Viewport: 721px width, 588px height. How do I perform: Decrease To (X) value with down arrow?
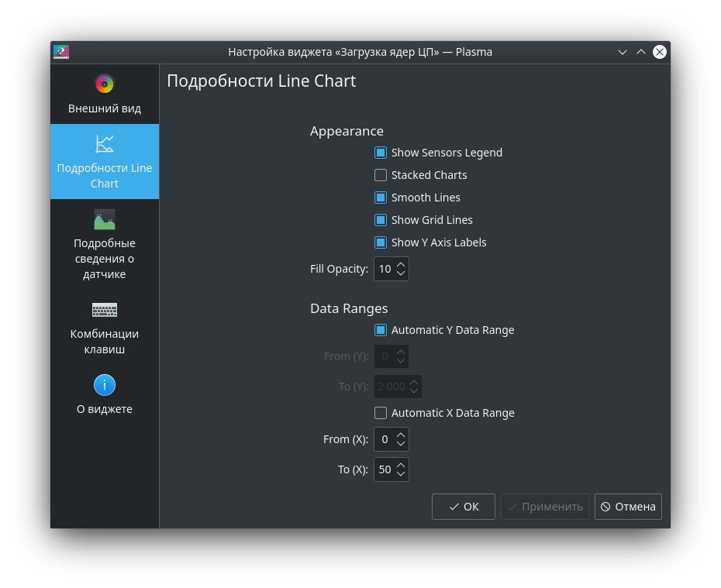point(401,473)
